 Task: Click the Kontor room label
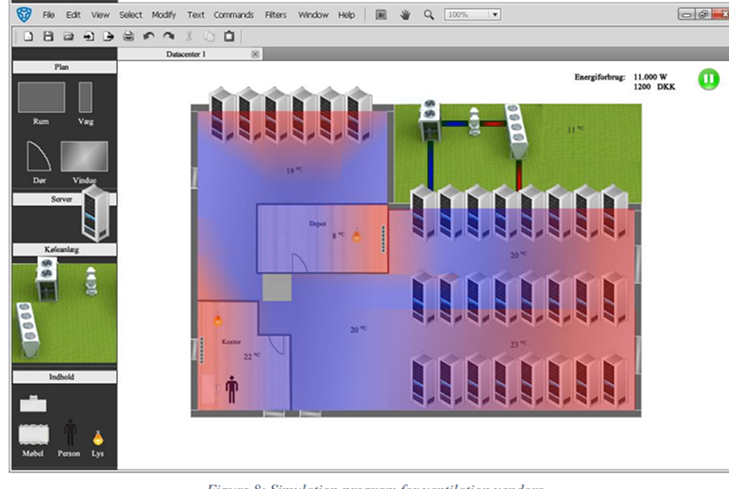(231, 342)
